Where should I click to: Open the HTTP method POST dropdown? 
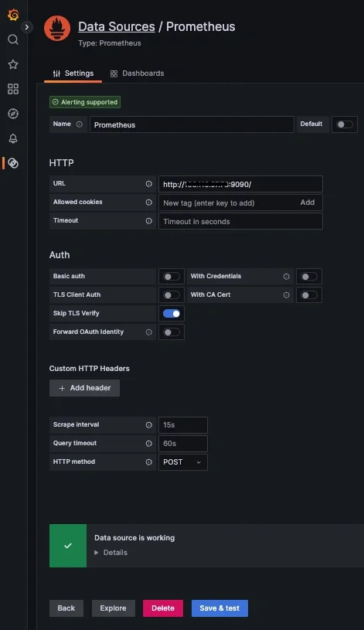coord(183,462)
